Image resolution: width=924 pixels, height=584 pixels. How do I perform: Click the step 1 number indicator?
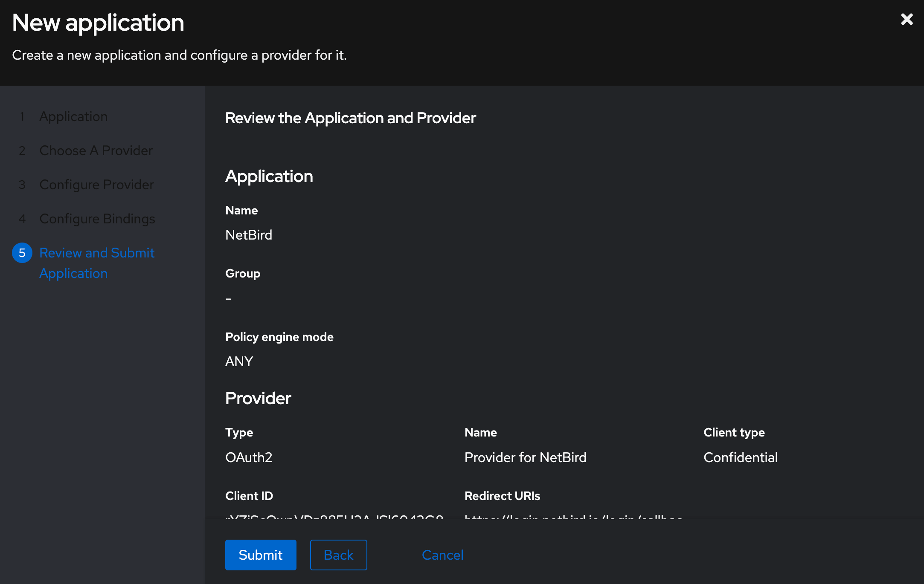point(22,116)
